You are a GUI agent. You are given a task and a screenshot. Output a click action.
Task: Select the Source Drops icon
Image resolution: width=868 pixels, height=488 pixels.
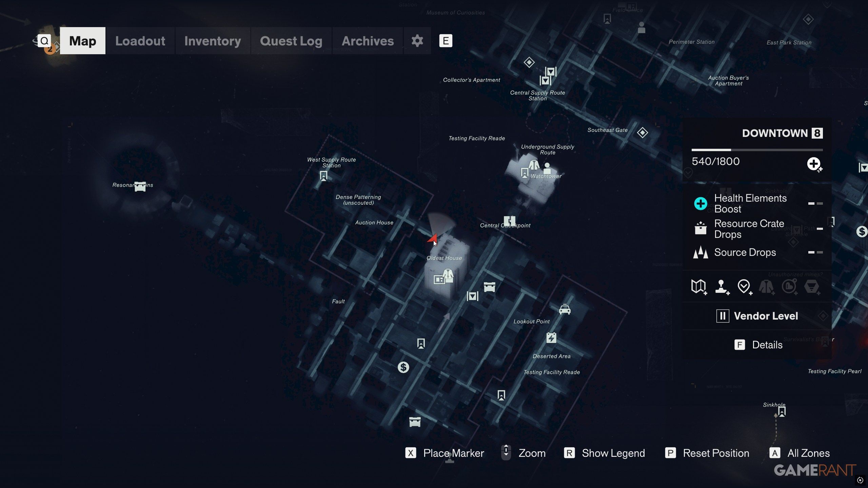701,252
